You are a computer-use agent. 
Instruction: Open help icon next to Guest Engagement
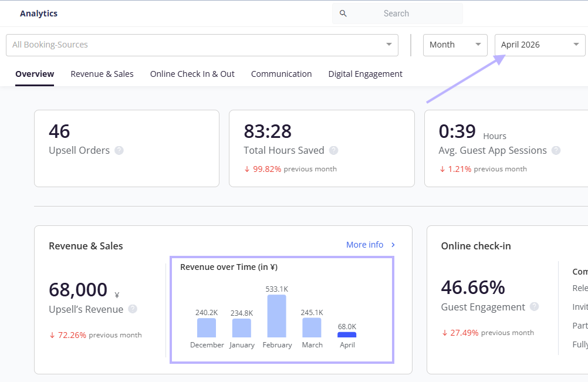pos(535,307)
